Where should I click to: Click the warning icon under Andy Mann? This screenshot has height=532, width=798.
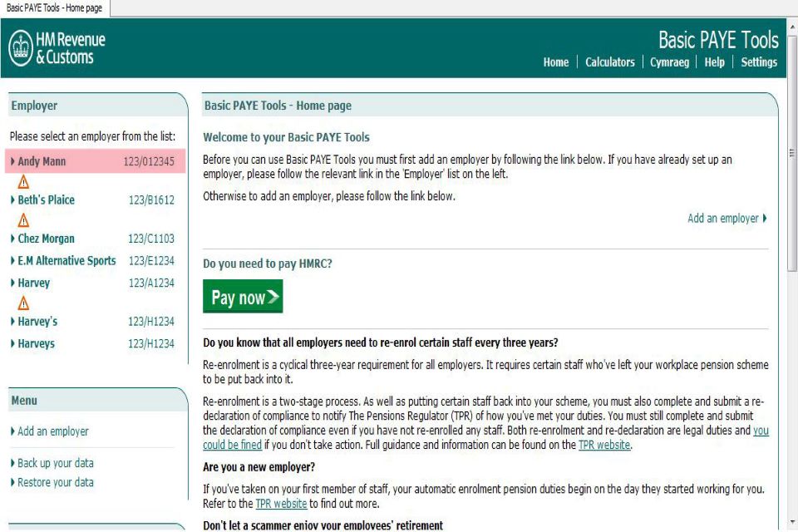tap(23, 182)
